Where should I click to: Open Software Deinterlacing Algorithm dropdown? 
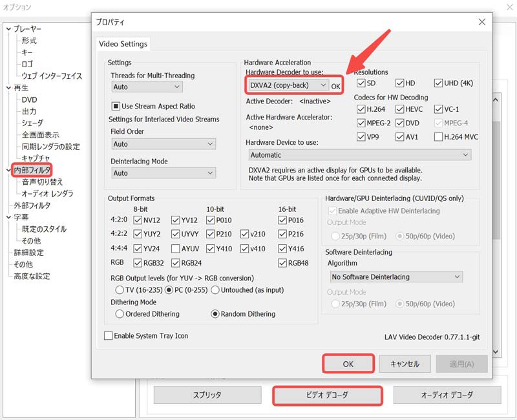coord(394,277)
